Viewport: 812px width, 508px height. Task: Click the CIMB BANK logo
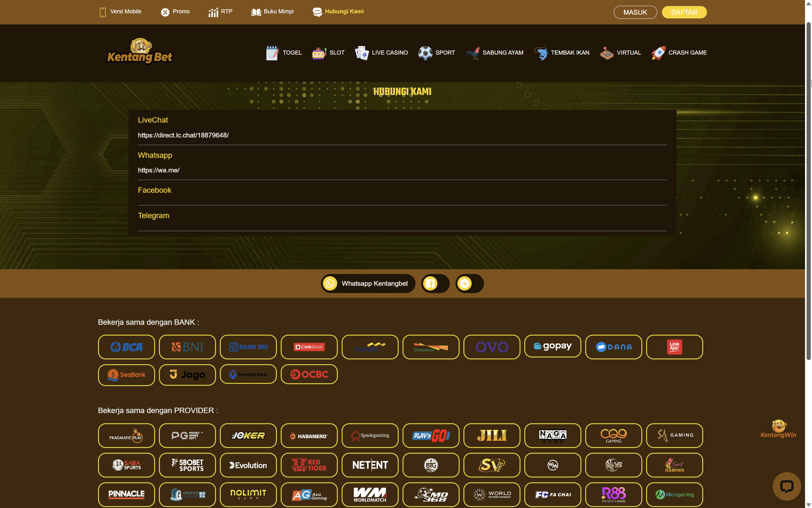tap(309, 347)
